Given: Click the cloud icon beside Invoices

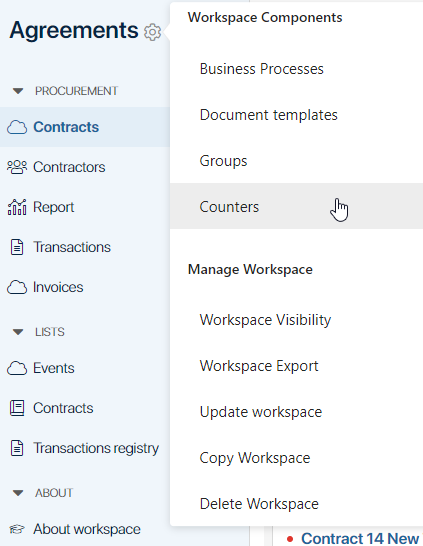Looking at the screenshot, I should [17, 288].
